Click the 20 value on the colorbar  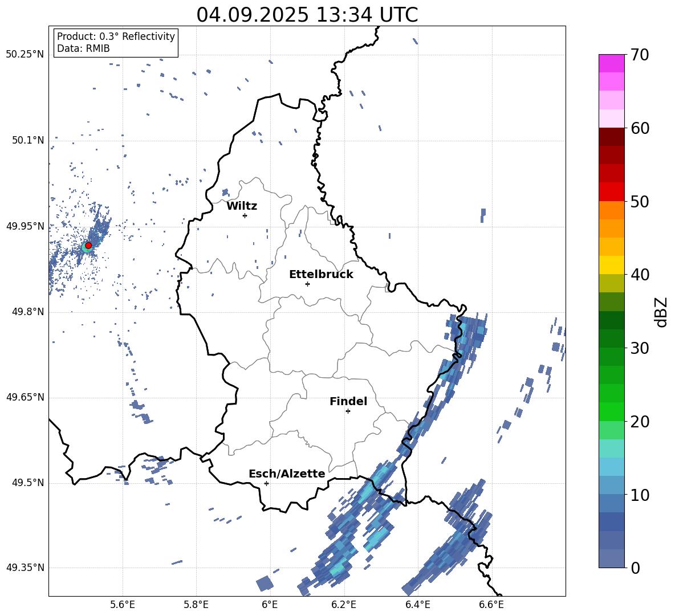(x=640, y=422)
